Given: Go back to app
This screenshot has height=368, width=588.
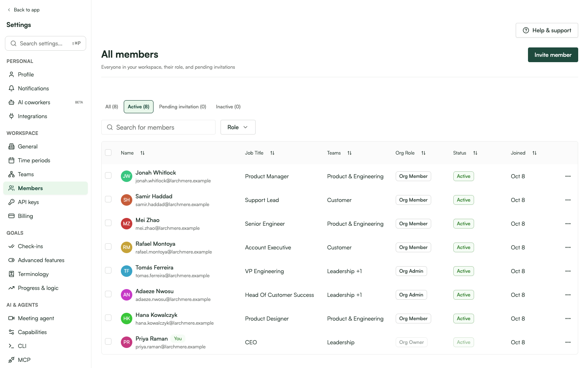Looking at the screenshot, I should coord(23,10).
